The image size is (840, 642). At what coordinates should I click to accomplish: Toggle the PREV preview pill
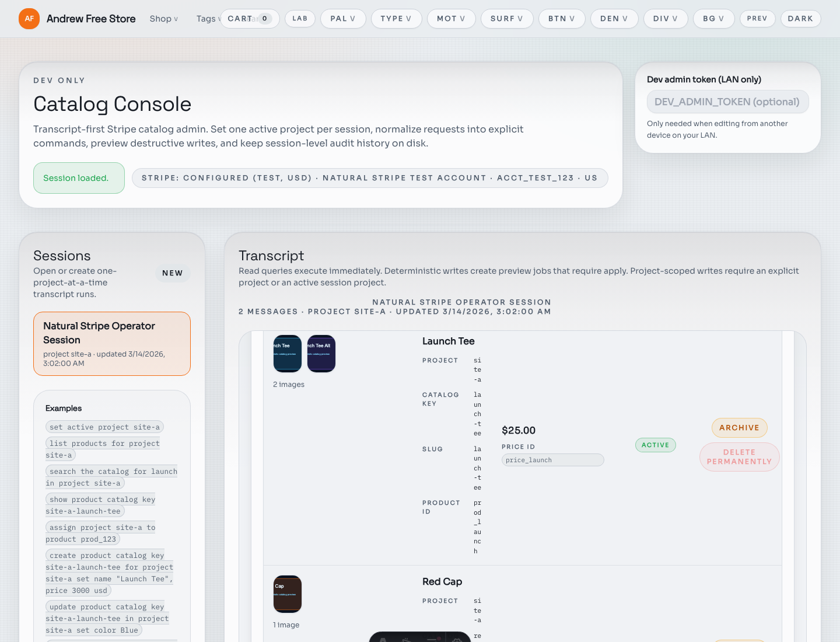tap(757, 19)
